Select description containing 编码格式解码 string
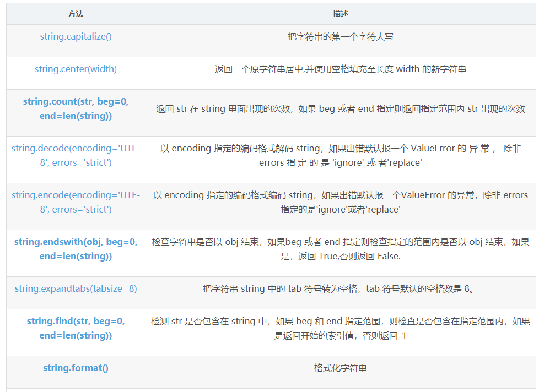The width and height of the screenshot is (539, 392). 340,155
